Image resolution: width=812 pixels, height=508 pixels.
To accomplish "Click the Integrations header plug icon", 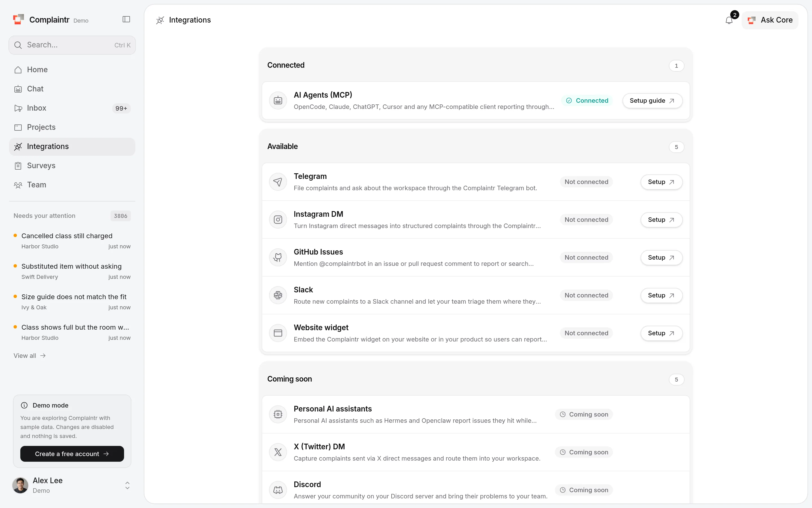I will click(160, 20).
